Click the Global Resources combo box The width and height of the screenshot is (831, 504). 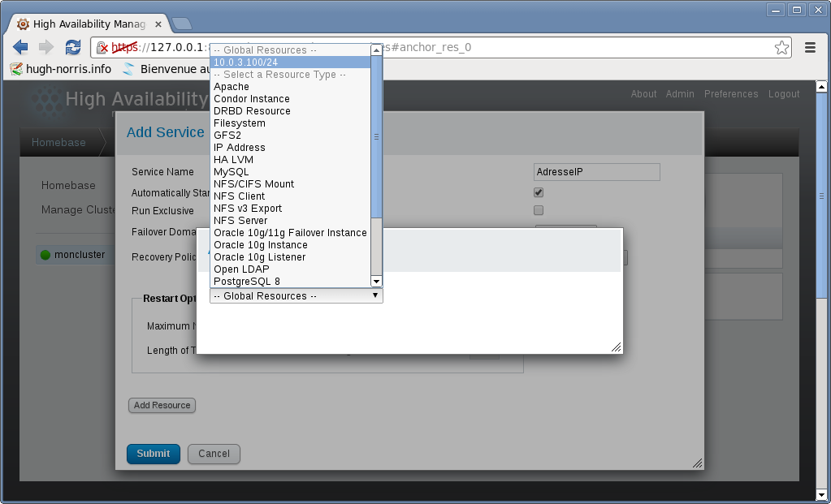pos(296,296)
